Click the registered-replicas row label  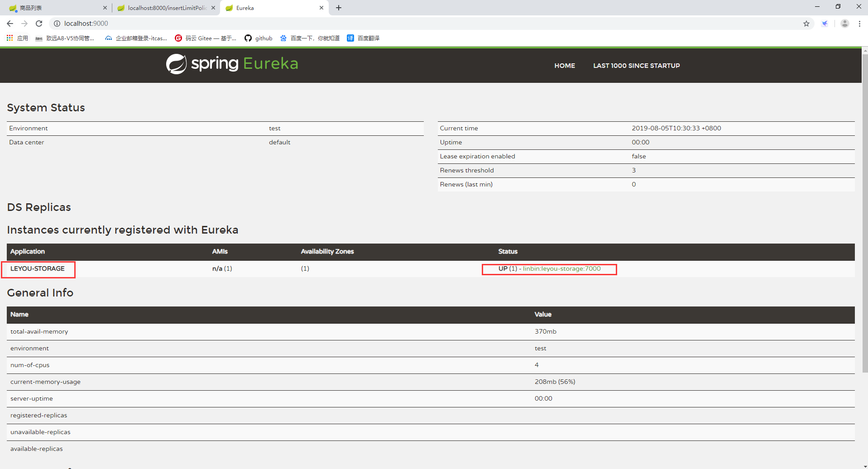[x=38, y=415]
